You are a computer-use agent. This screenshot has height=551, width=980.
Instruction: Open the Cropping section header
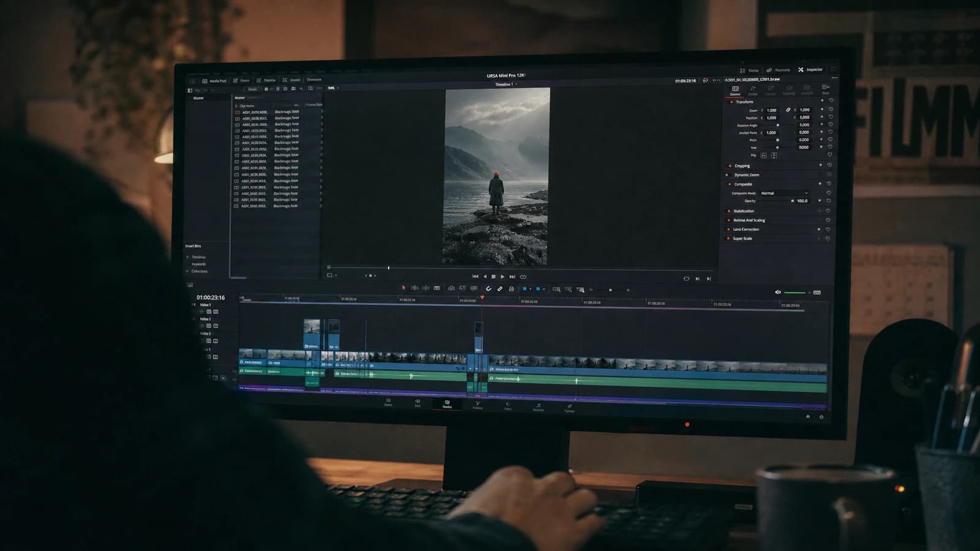pos(742,166)
